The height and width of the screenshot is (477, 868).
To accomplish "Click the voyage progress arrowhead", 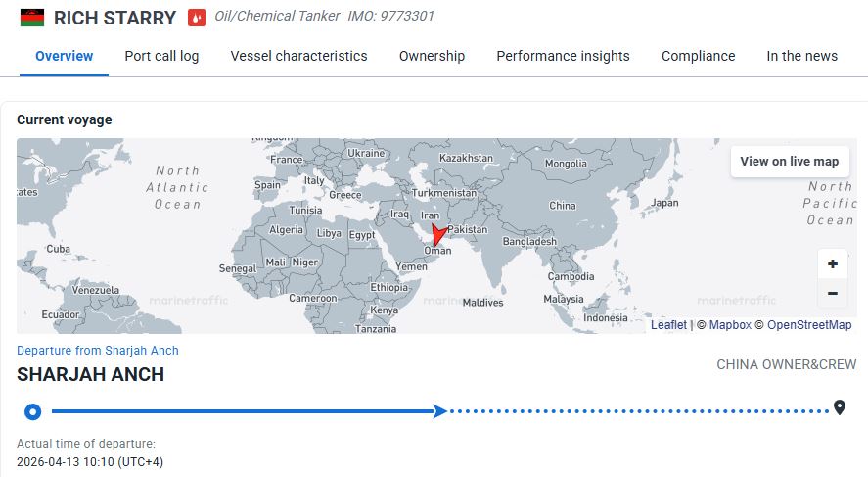I will (440, 411).
